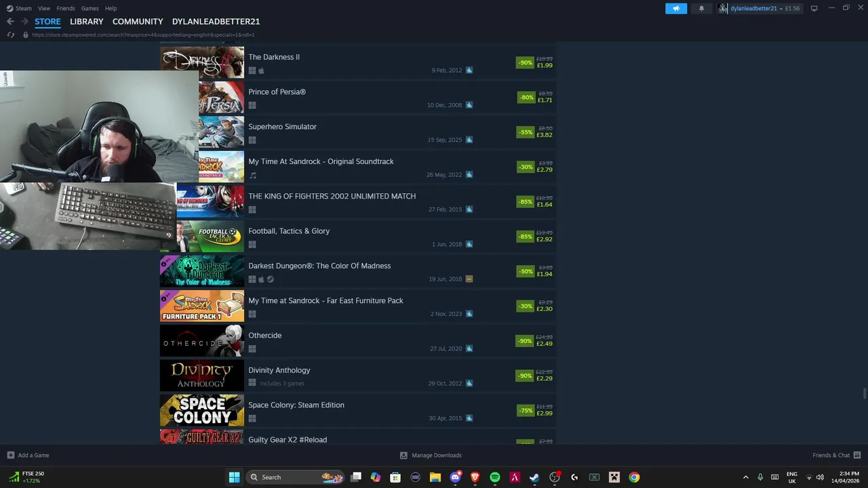Screen dimensions: 868x488
Task: Open the Help menu
Action: 111,8
